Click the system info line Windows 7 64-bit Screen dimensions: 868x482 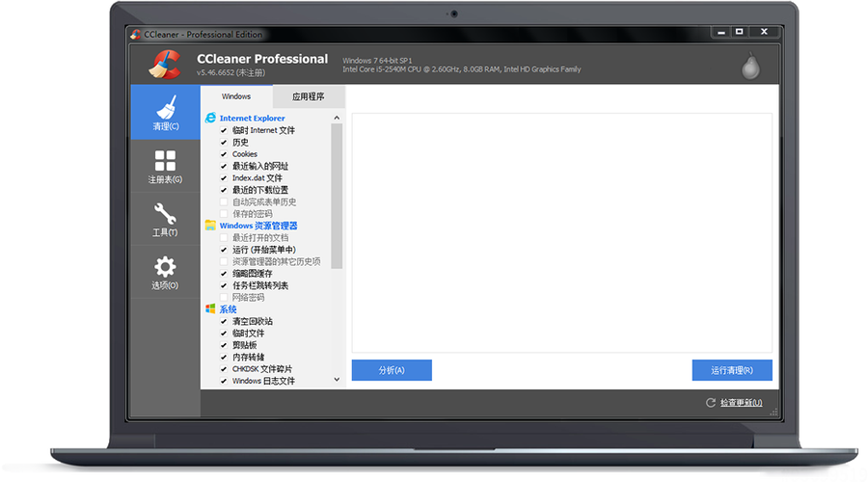click(377, 61)
